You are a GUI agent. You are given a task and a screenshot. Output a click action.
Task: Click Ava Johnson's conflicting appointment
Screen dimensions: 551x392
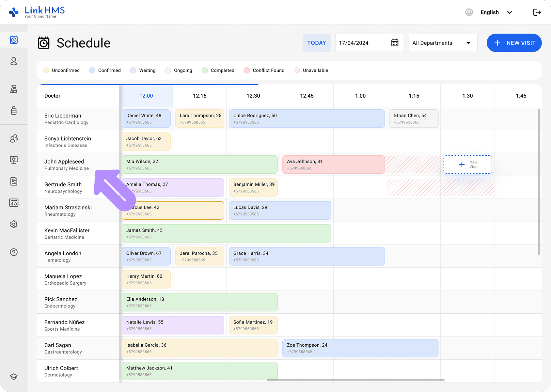pos(334,164)
